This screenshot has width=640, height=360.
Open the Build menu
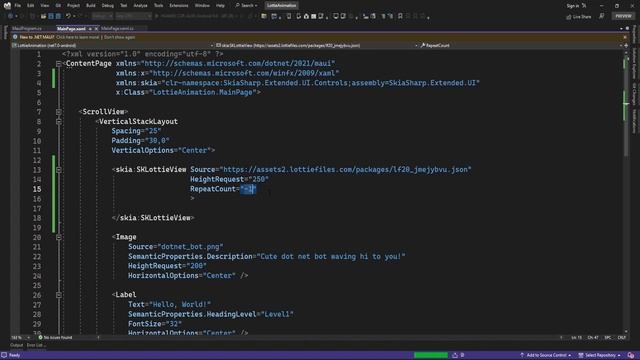[91, 6]
